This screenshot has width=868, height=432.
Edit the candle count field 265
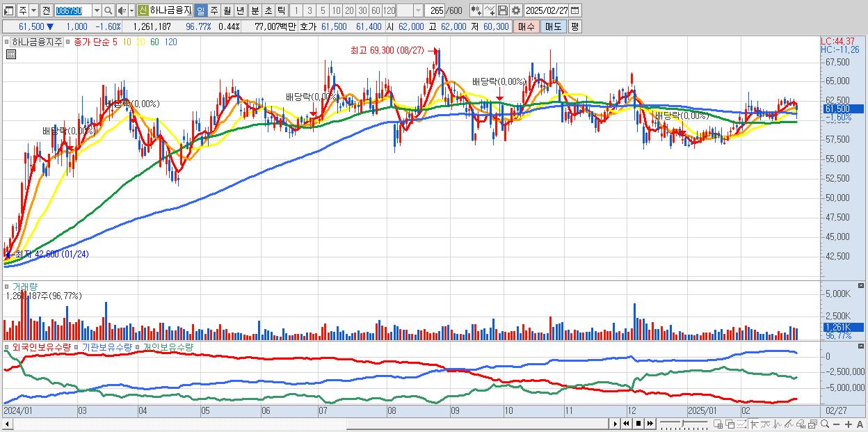pyautogui.click(x=435, y=10)
